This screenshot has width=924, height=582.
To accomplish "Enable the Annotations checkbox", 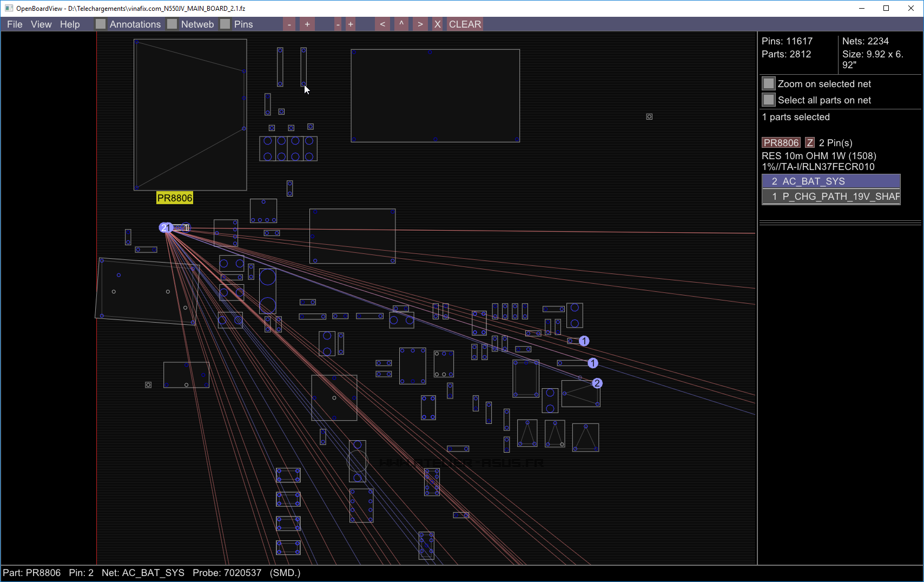I will [101, 24].
